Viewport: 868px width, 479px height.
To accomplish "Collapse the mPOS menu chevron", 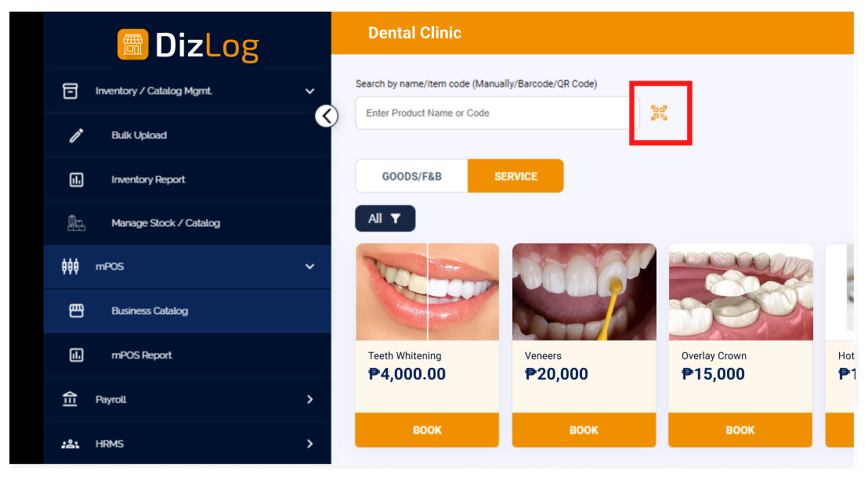I will point(309,267).
